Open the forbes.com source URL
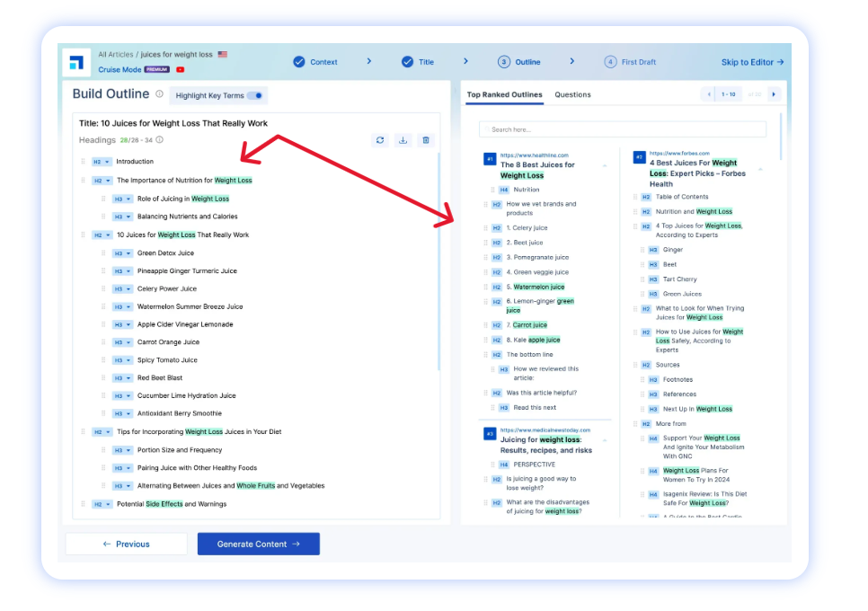 click(x=679, y=154)
